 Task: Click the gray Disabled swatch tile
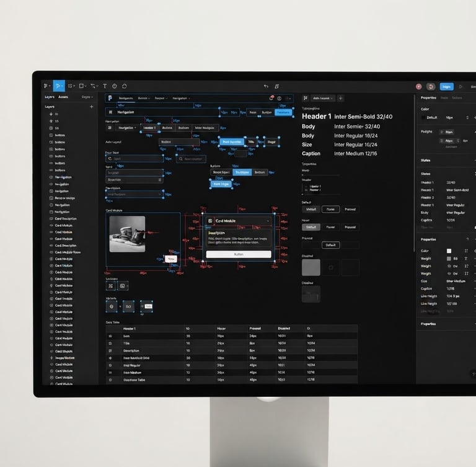tap(311, 267)
